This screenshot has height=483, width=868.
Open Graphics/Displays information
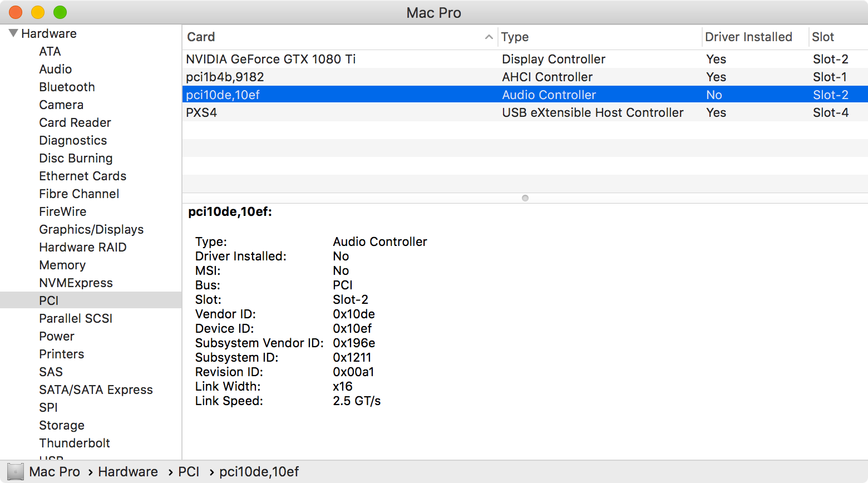click(x=91, y=229)
